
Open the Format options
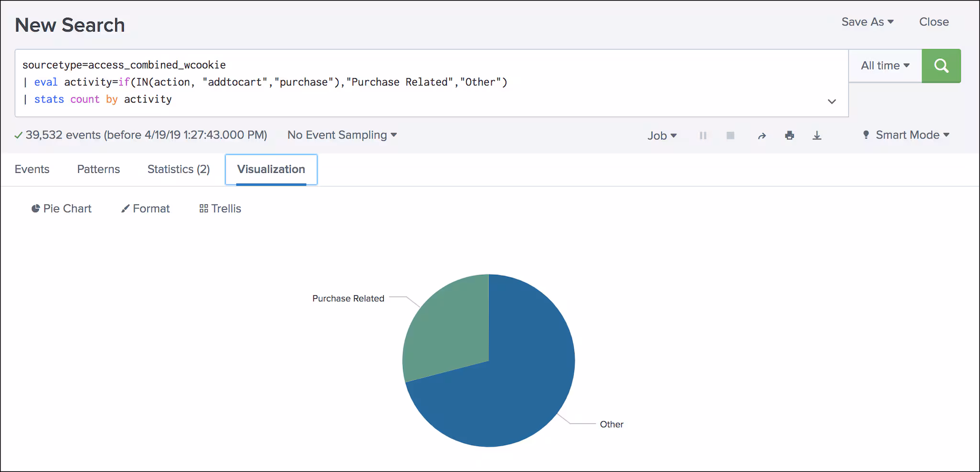(145, 209)
